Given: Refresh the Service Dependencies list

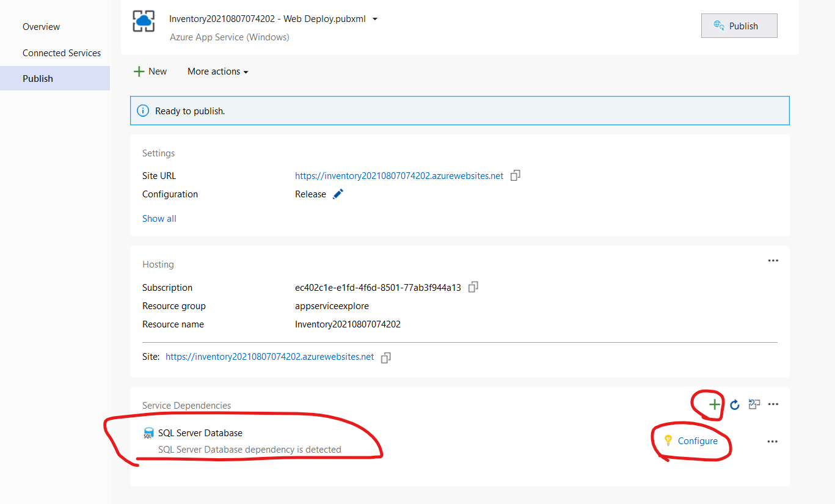Looking at the screenshot, I should (735, 404).
